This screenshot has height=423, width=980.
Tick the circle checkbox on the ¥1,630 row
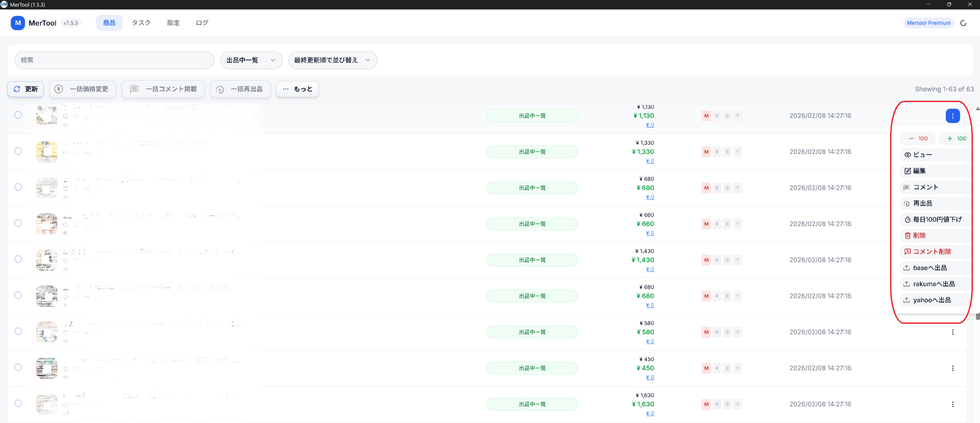[18, 403]
